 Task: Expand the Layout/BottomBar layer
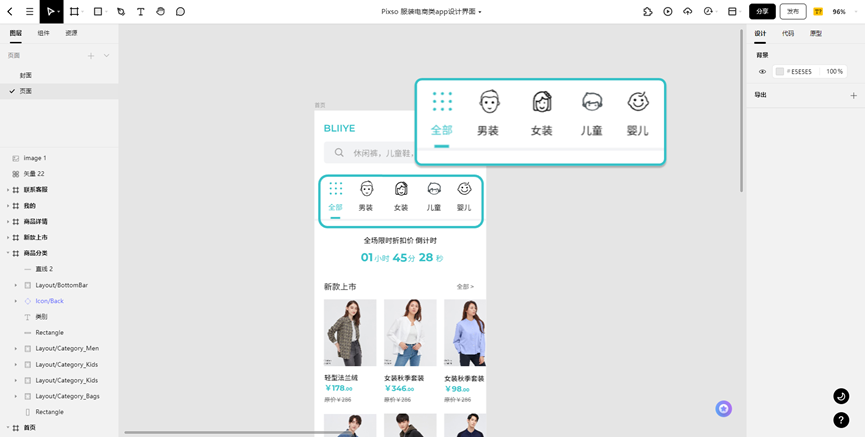click(x=15, y=285)
